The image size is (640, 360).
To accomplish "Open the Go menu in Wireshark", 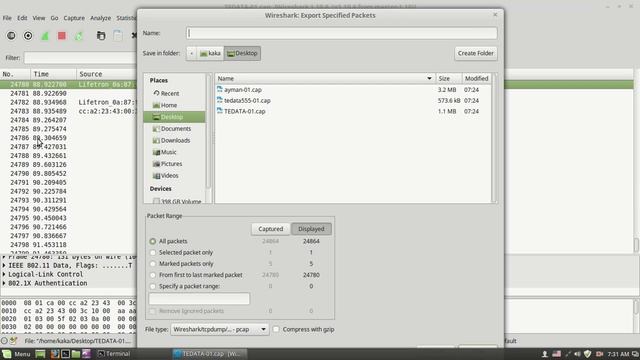I will [54, 18].
